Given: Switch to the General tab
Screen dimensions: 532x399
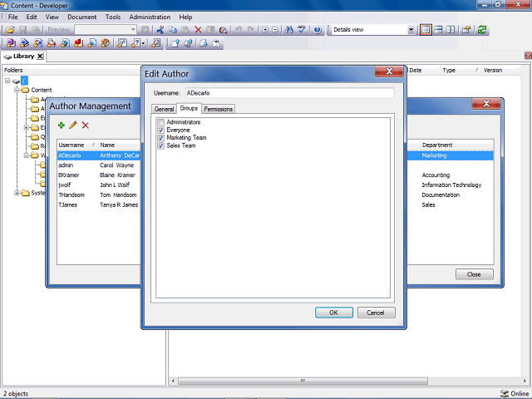Looking at the screenshot, I should pyautogui.click(x=164, y=109).
